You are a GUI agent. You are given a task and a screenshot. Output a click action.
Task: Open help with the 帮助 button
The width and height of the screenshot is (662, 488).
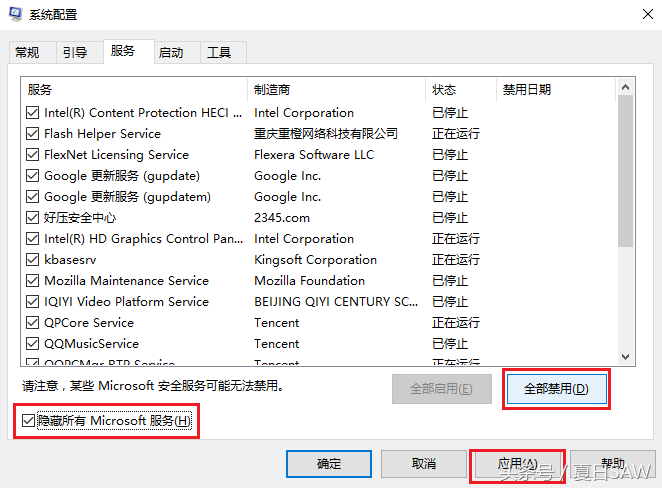pos(613,464)
